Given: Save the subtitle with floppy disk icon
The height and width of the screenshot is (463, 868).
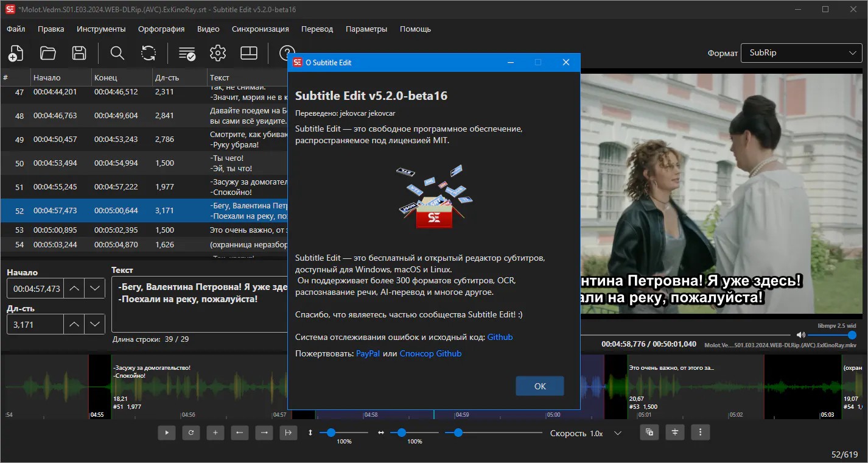Looking at the screenshot, I should [x=79, y=53].
